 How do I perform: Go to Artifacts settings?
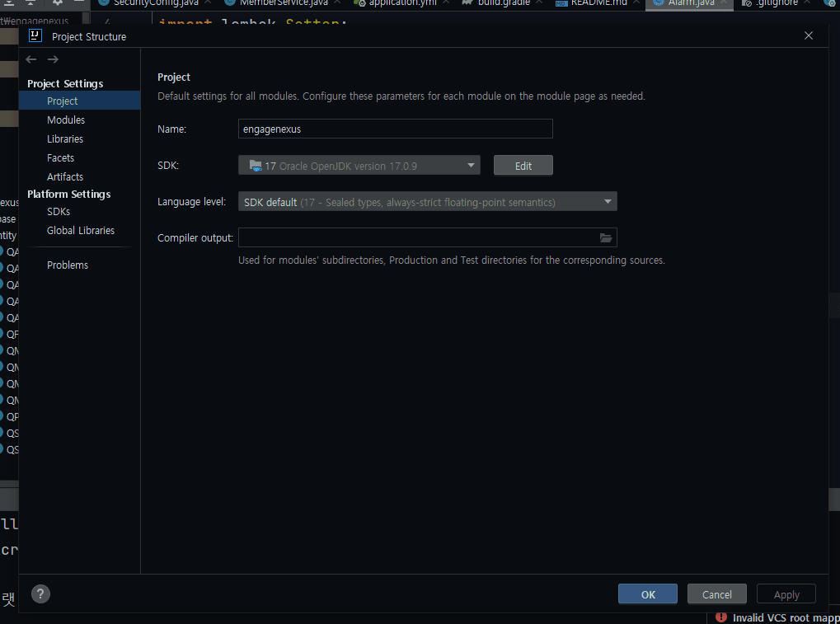pos(65,177)
